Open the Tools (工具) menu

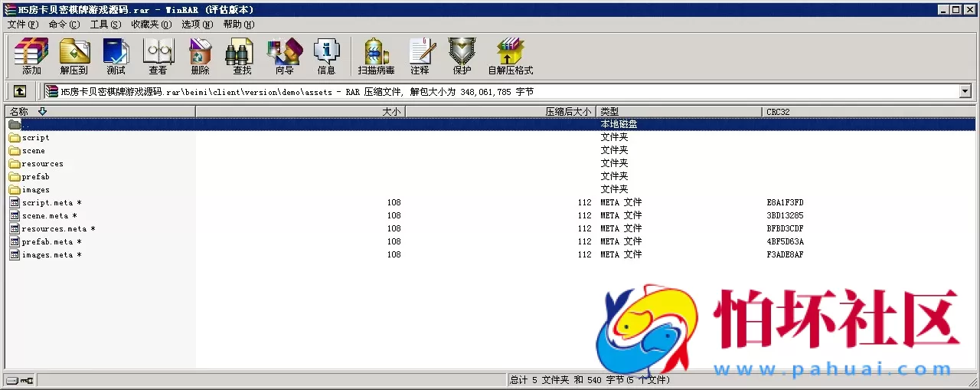[x=106, y=25]
